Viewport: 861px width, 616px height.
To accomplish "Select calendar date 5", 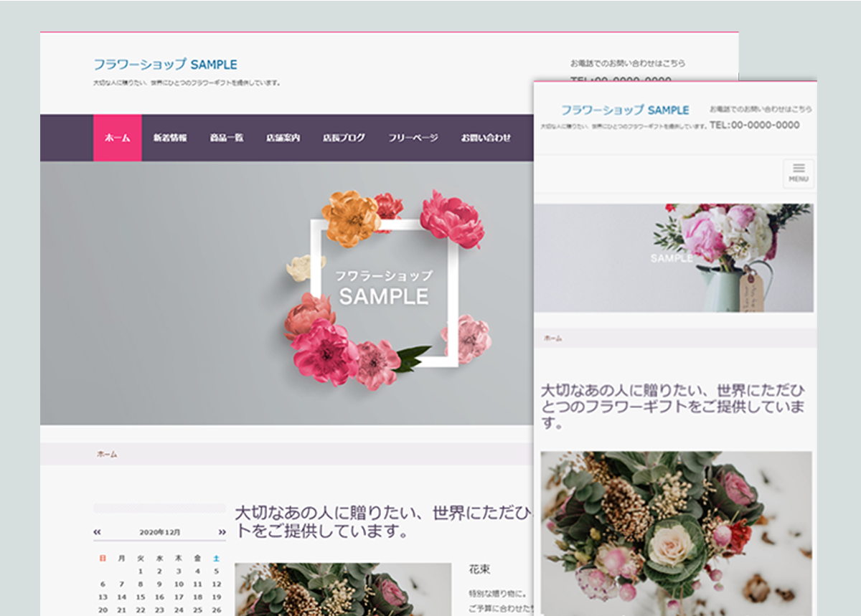I will pyautogui.click(x=217, y=572).
